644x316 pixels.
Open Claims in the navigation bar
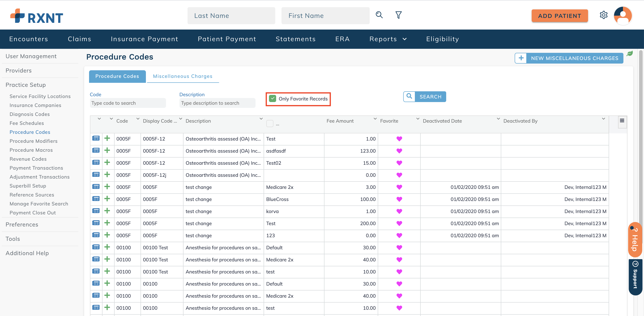pos(79,39)
